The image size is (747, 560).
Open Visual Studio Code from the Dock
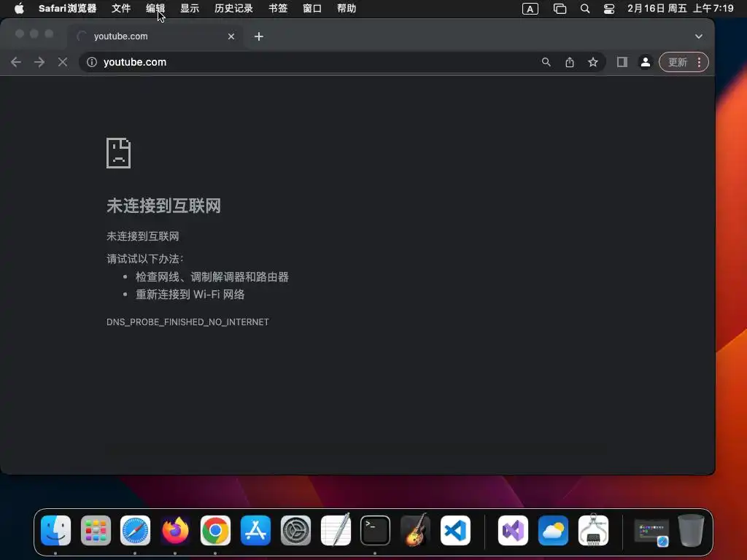(x=455, y=531)
